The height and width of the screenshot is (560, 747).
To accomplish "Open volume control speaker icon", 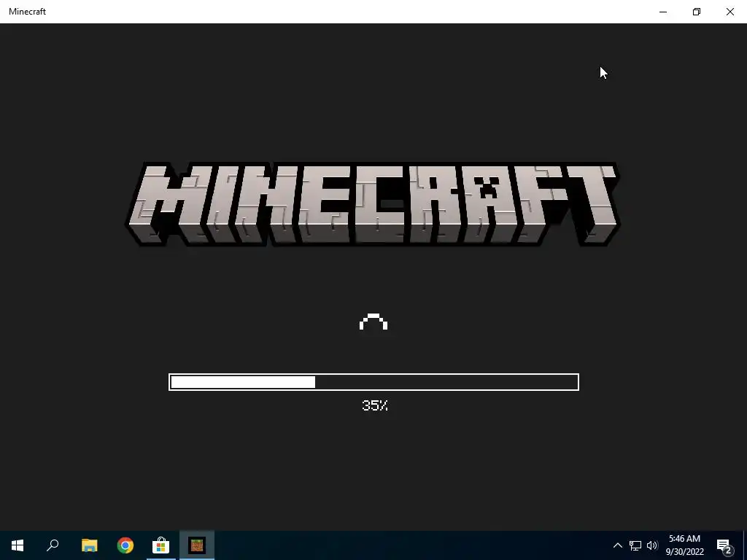I will (652, 545).
